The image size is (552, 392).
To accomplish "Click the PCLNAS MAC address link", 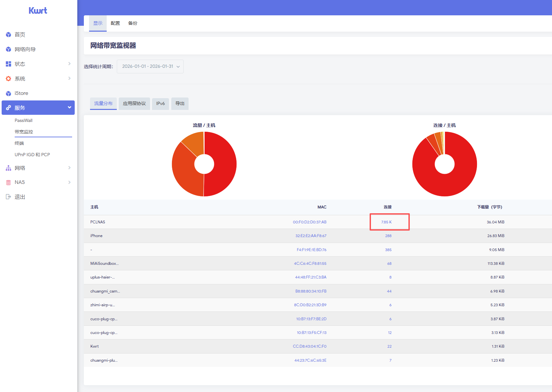I will pos(309,222).
